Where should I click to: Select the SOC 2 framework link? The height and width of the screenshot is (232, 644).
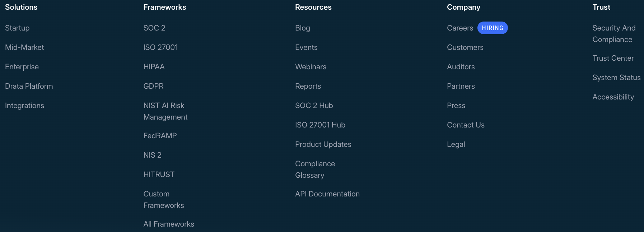coord(154,28)
